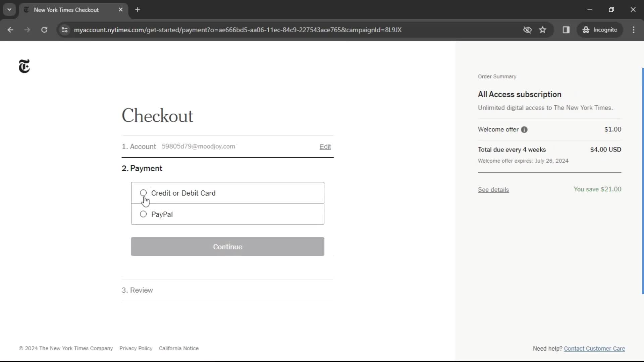The width and height of the screenshot is (644, 362).
Task: Open the Incognito profile indicator
Action: (x=600, y=30)
